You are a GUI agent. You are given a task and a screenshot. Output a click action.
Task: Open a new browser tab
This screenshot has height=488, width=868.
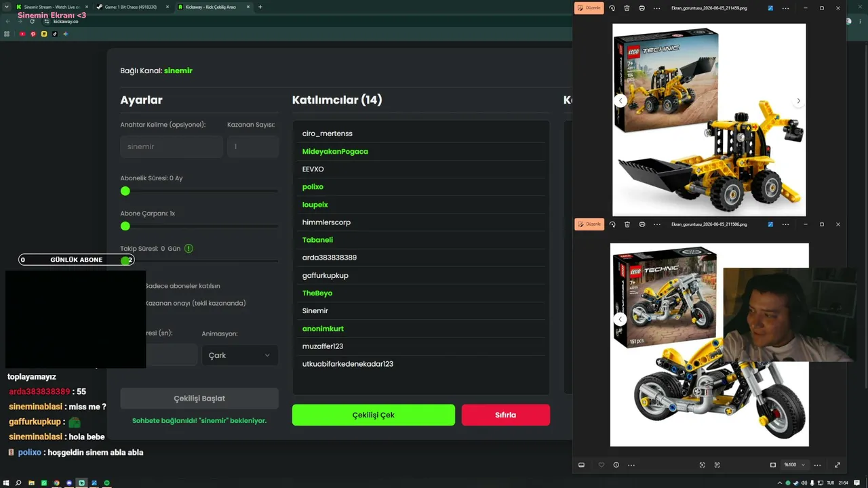pos(260,7)
